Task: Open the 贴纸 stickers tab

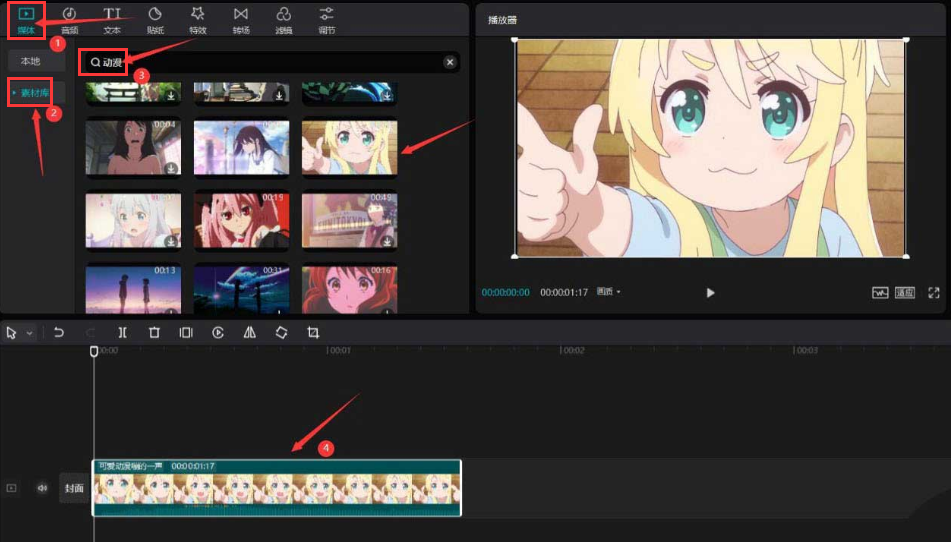Action: click(x=155, y=20)
